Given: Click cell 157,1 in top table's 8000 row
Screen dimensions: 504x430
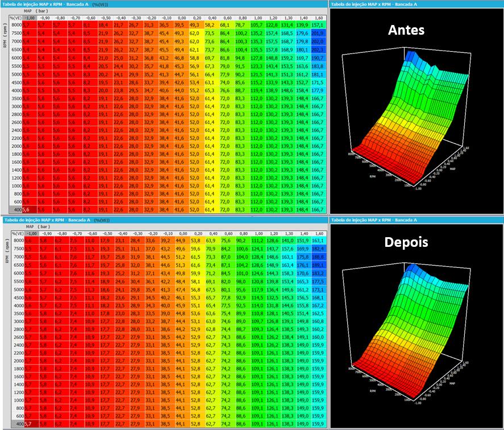Looking at the screenshot, I should [x=318, y=25].
